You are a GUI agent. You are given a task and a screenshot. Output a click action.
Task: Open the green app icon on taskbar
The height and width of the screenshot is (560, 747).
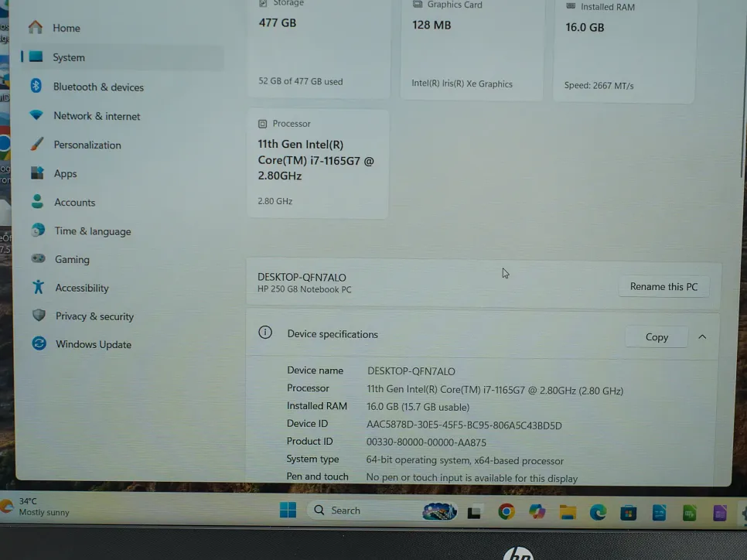[689, 513]
